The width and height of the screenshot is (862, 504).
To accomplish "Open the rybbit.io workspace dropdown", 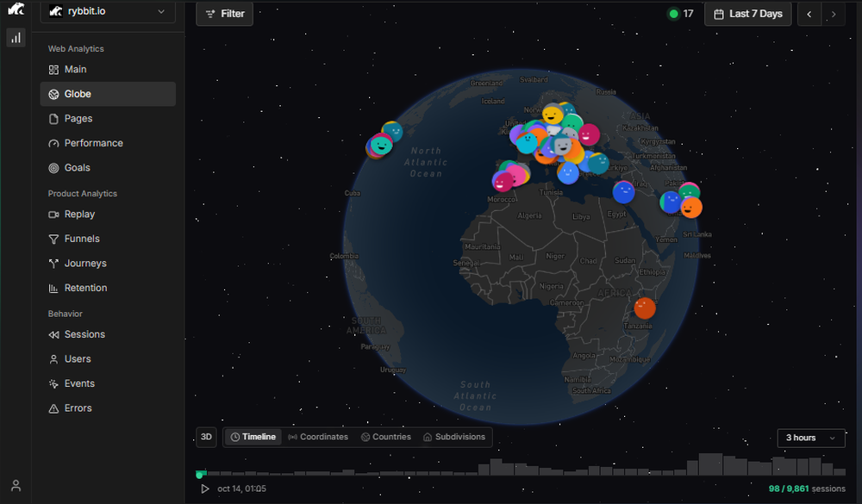I will [107, 12].
